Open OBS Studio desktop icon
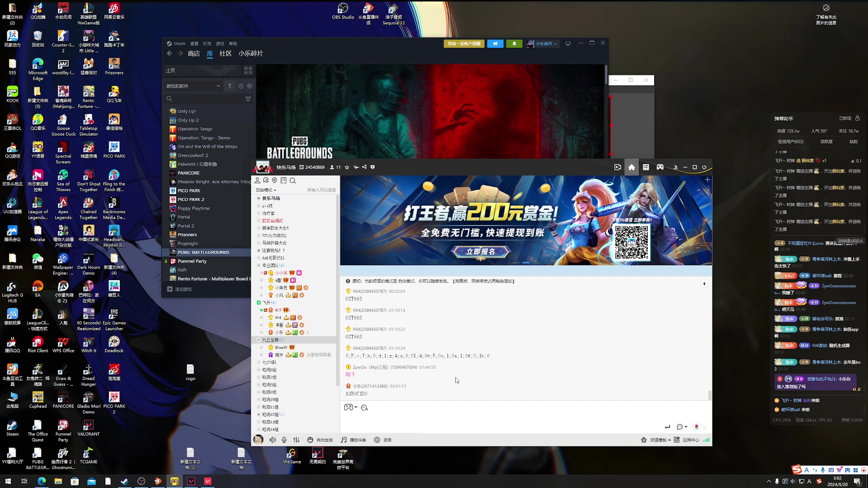This screenshot has width=868, height=488. tap(343, 11)
